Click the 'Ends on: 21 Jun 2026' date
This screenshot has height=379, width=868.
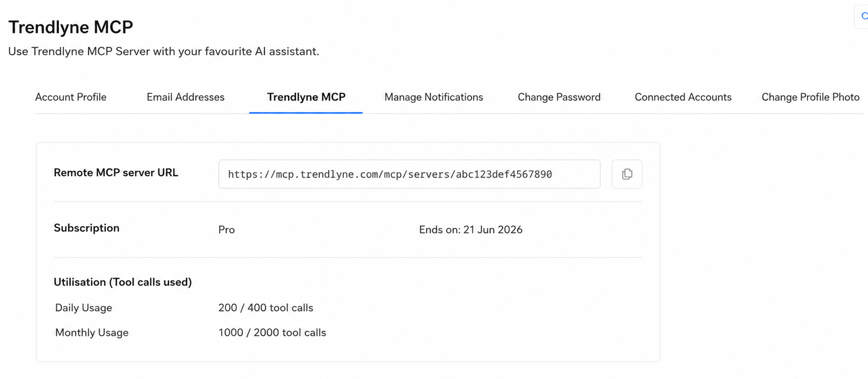(x=471, y=230)
